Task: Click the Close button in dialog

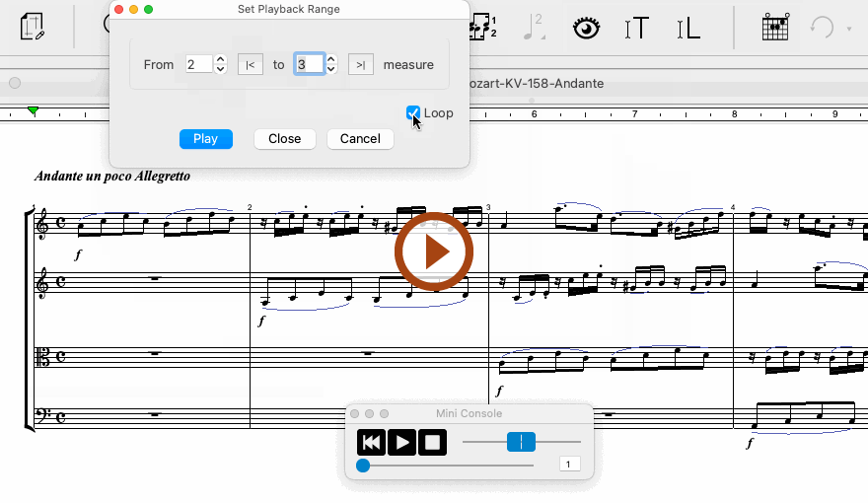Action: click(284, 139)
